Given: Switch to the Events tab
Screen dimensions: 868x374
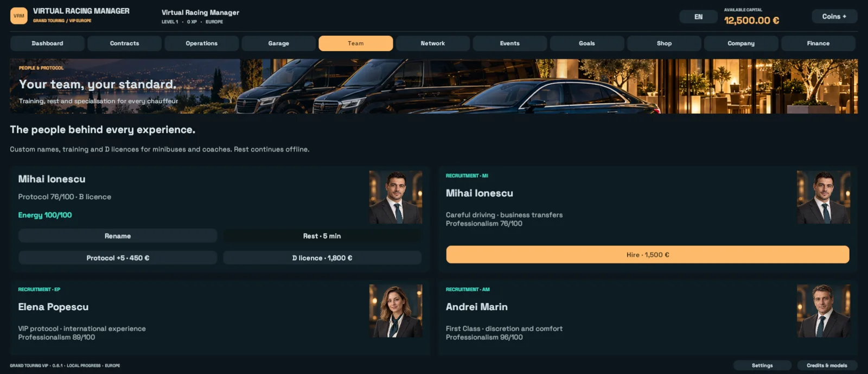Looking at the screenshot, I should coord(510,43).
